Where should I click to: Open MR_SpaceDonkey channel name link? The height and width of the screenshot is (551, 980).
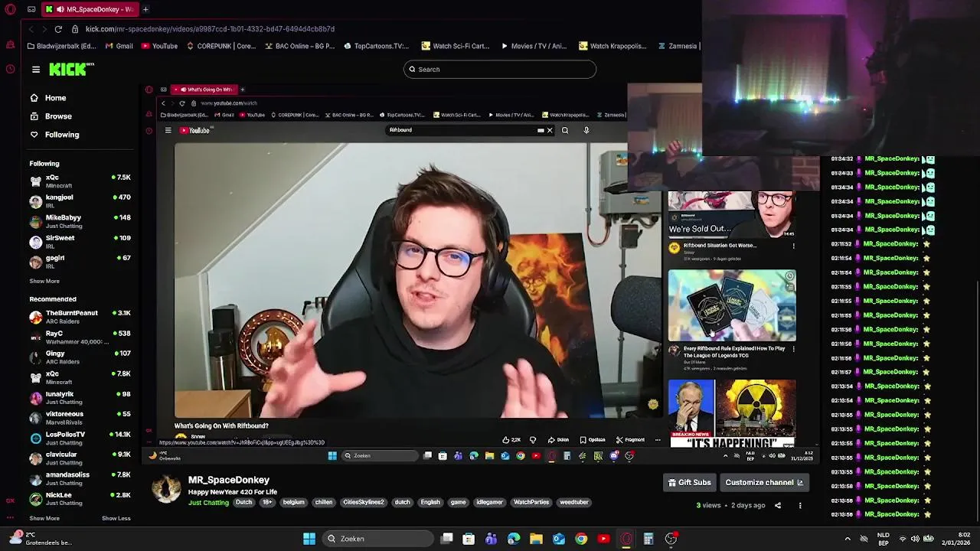coord(229,480)
